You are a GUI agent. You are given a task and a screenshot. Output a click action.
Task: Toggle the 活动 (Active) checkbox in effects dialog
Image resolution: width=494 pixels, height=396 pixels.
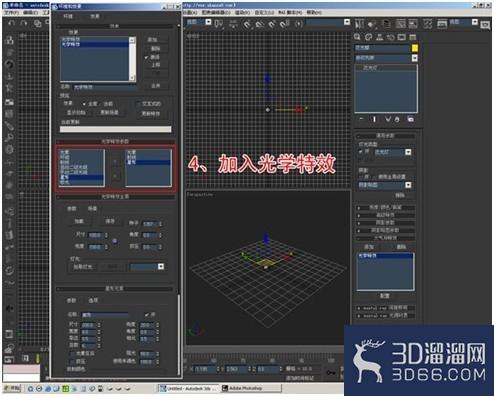coord(146,57)
